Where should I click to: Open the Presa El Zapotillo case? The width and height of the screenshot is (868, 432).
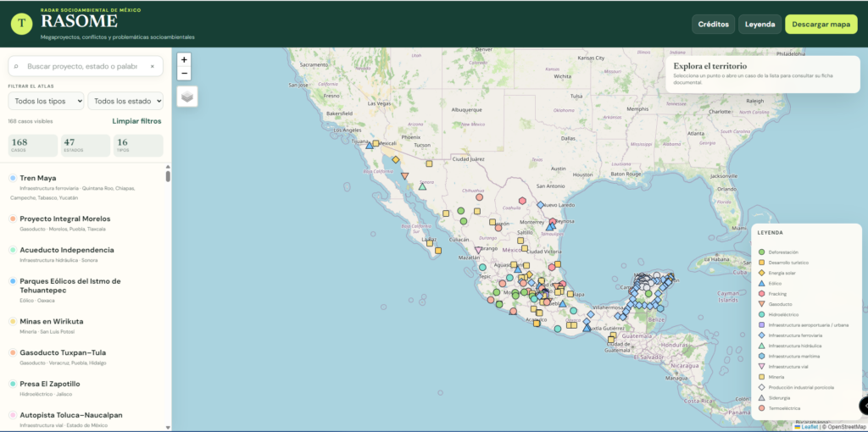(x=86, y=388)
